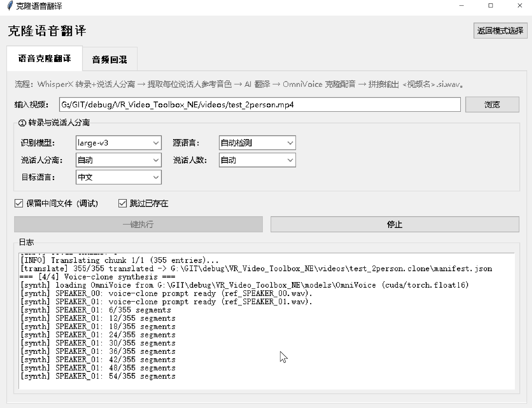Image resolution: width=532 pixels, height=408 pixels.
Task: Click the 克隆语音翻译 page heading
Action: pos(47,31)
